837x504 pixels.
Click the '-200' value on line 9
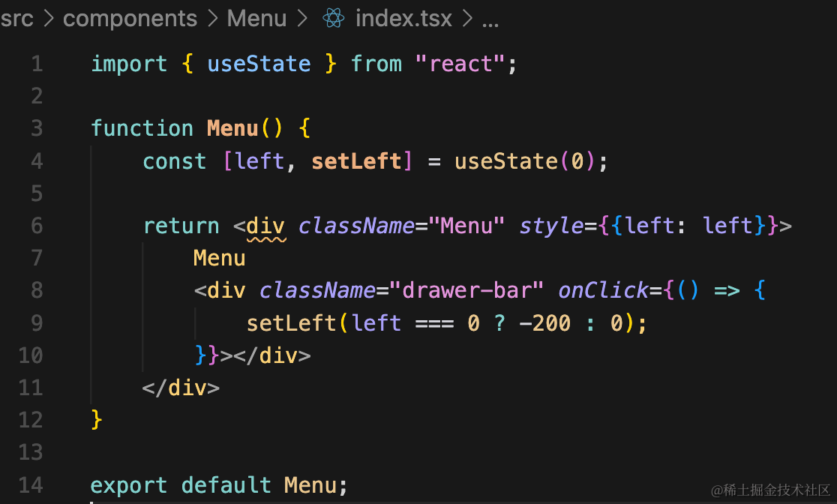click(x=544, y=323)
